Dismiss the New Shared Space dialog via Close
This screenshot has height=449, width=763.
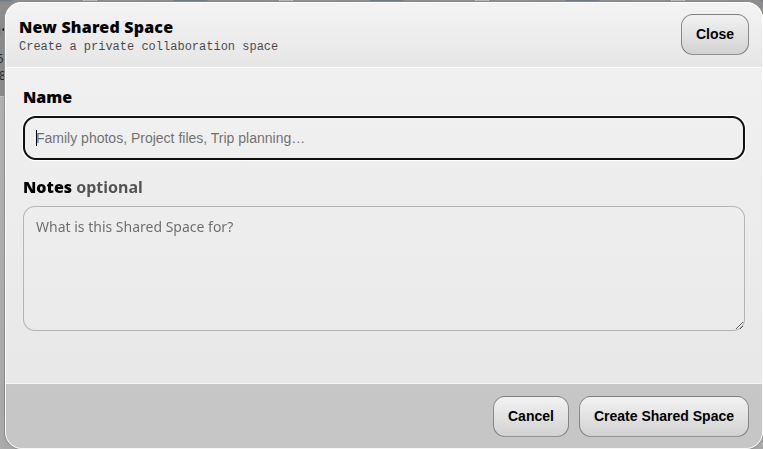(x=714, y=34)
